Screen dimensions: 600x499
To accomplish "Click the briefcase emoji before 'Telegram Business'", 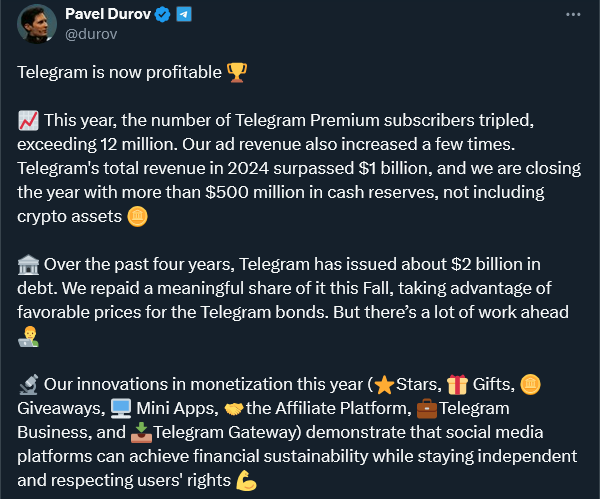I will tap(426, 409).
